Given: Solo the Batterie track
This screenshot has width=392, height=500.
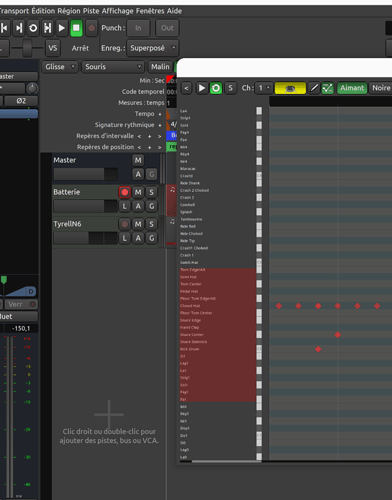Looking at the screenshot, I should point(152,192).
